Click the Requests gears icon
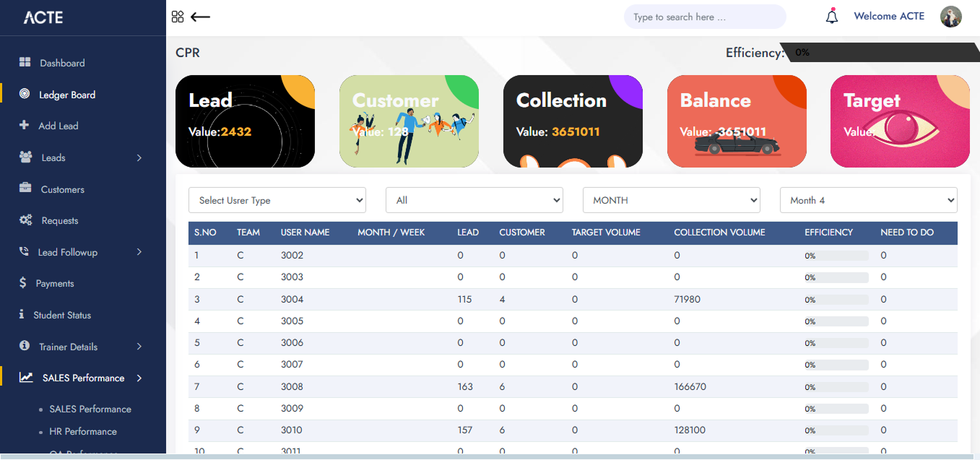This screenshot has width=980, height=460. coord(26,220)
